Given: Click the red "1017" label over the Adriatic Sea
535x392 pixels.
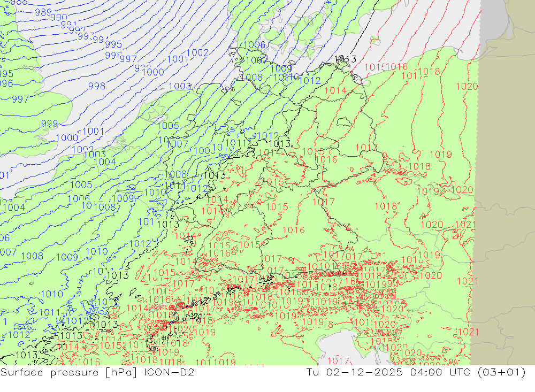Looking at the screenshot, I should point(338,361).
